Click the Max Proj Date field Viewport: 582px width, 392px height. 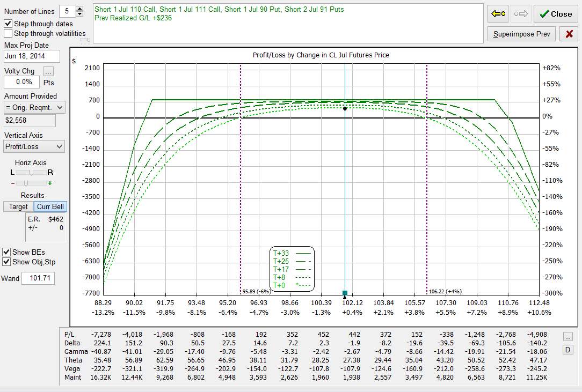[x=32, y=56]
